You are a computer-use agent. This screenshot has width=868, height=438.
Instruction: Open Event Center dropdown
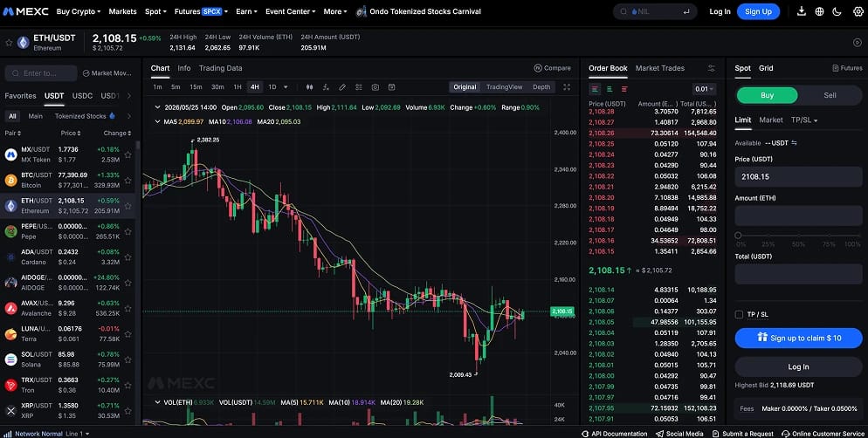(291, 11)
